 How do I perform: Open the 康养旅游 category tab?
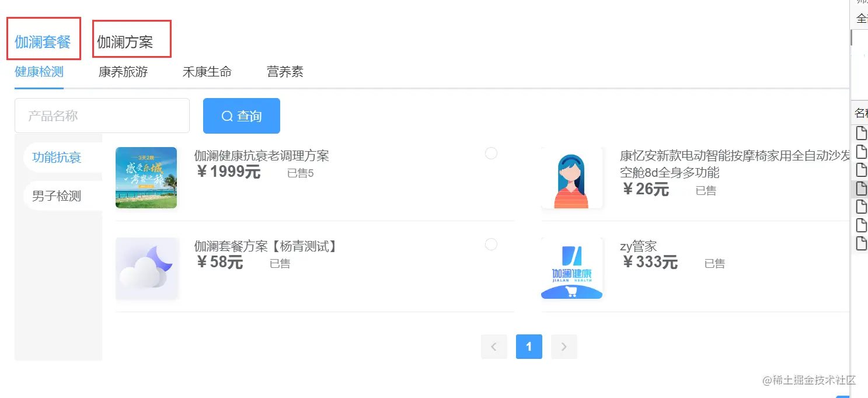(123, 72)
